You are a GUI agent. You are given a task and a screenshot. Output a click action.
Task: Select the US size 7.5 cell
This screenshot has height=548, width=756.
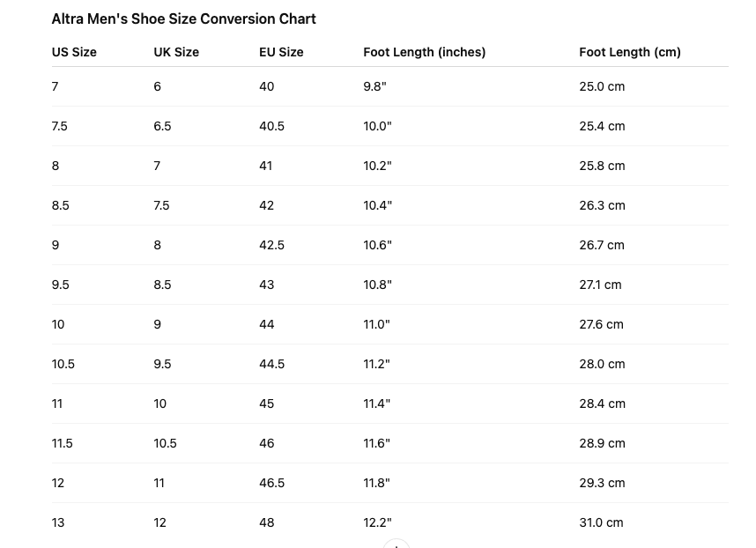[60, 126]
